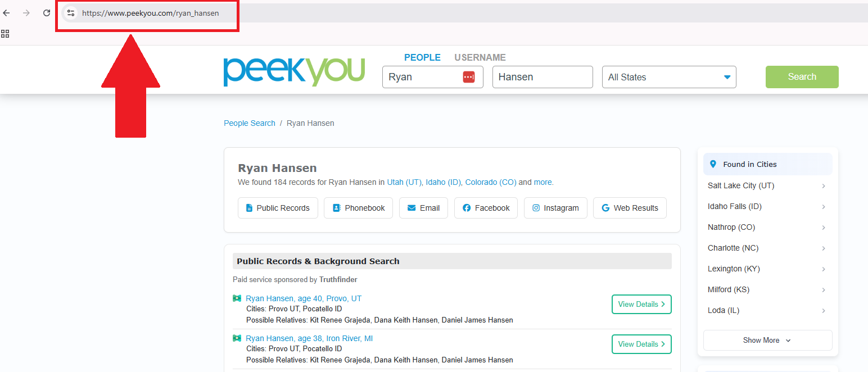The image size is (868, 372).
Task: Click the browser back arrow
Action: click(6, 13)
